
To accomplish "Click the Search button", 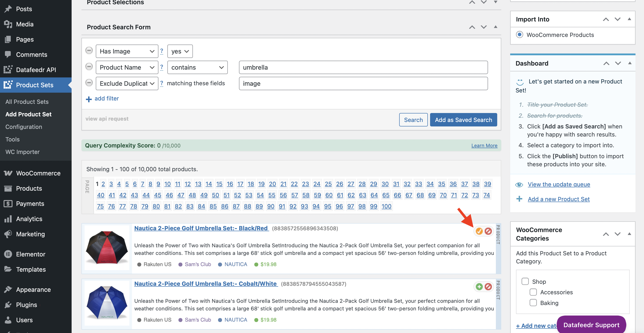I will [413, 120].
